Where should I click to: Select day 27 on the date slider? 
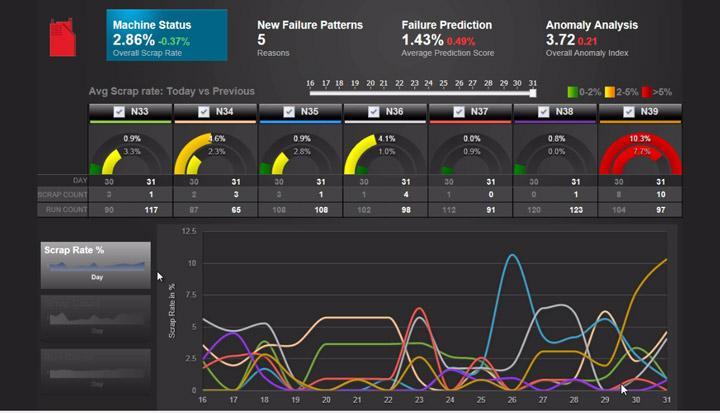pos(472,83)
